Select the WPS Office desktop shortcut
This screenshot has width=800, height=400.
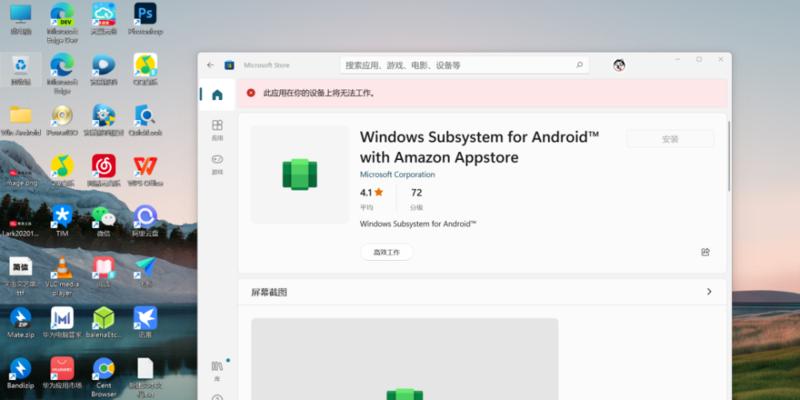click(x=145, y=170)
